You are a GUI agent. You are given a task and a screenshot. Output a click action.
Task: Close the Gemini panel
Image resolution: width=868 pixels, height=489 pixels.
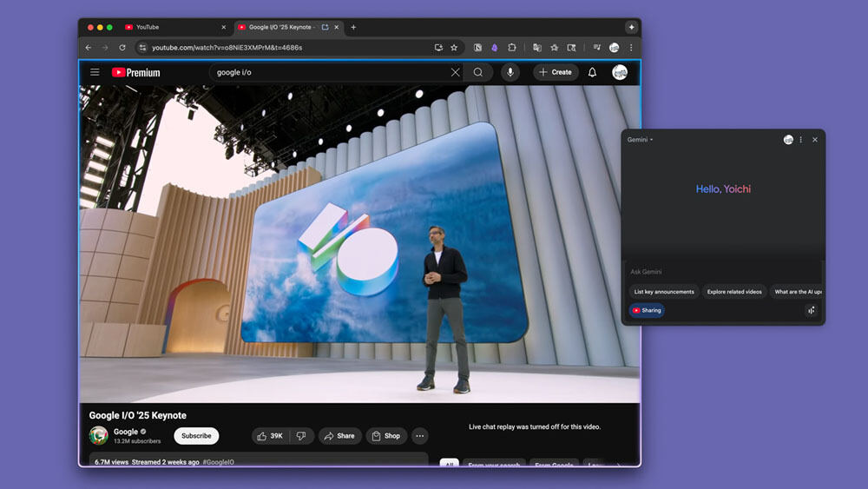[815, 140]
